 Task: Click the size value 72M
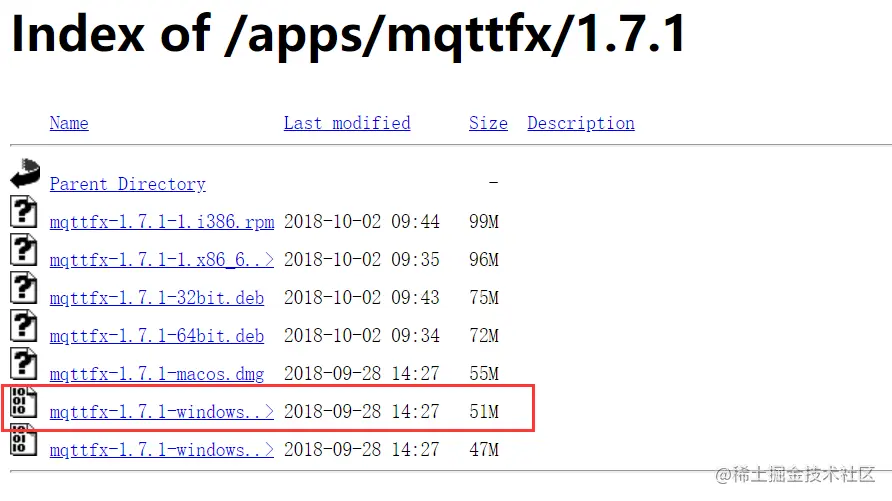click(484, 336)
